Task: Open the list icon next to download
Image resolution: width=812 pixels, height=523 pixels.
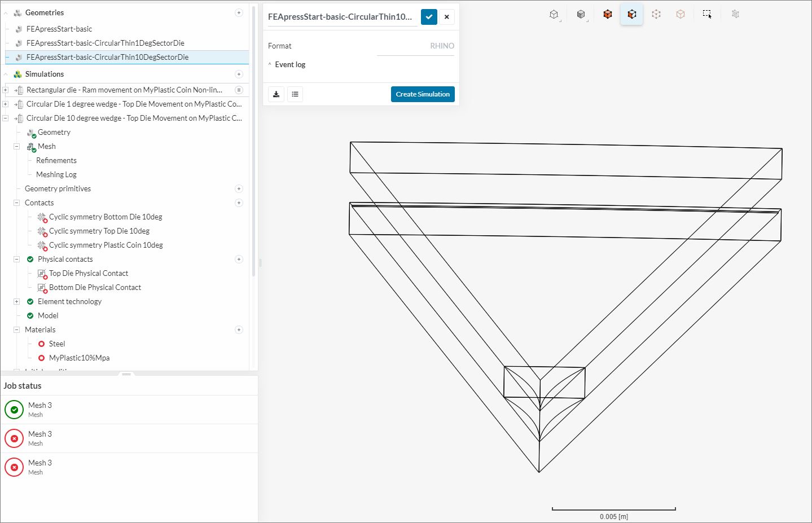Action: pyautogui.click(x=295, y=94)
